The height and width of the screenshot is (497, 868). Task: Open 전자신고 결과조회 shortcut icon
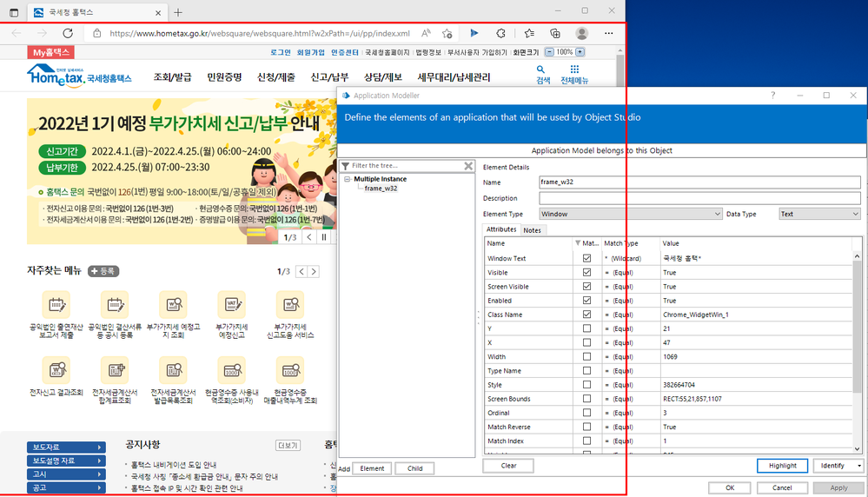pos(56,370)
